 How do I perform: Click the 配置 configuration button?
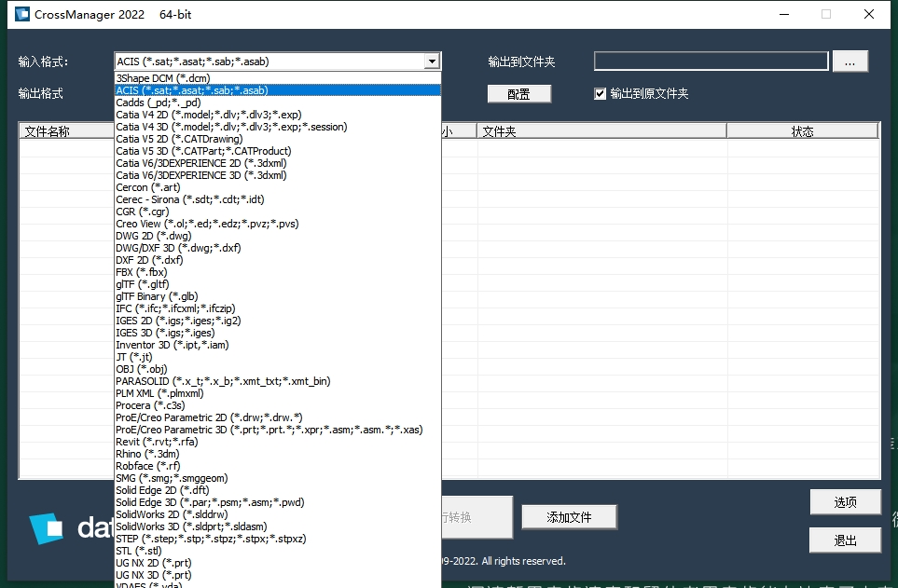pyautogui.click(x=518, y=93)
